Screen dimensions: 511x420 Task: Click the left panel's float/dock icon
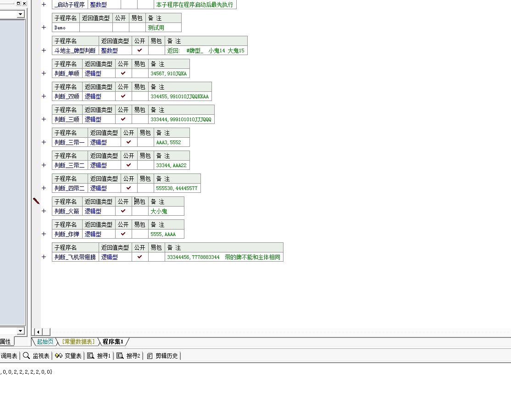pyautogui.click(x=18, y=3)
